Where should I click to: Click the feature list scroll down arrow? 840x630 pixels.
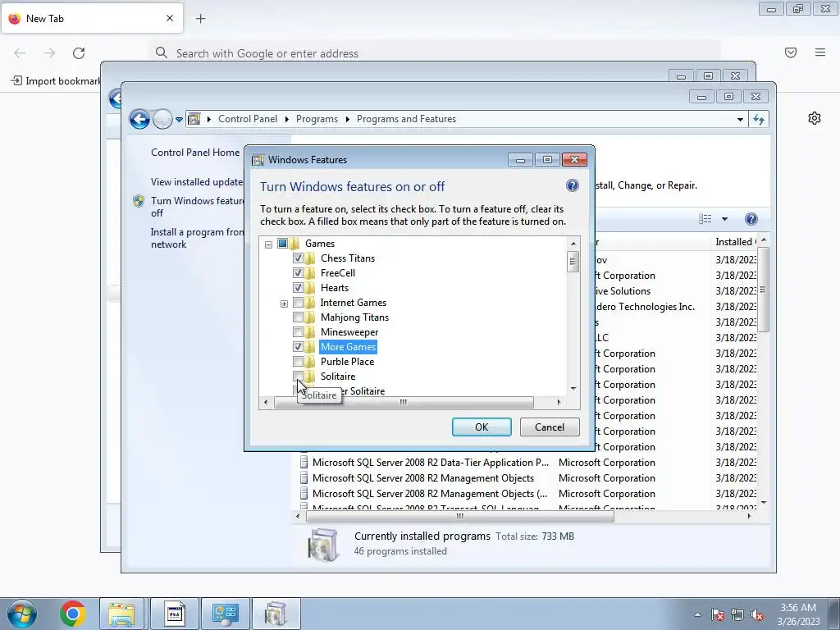click(x=573, y=388)
